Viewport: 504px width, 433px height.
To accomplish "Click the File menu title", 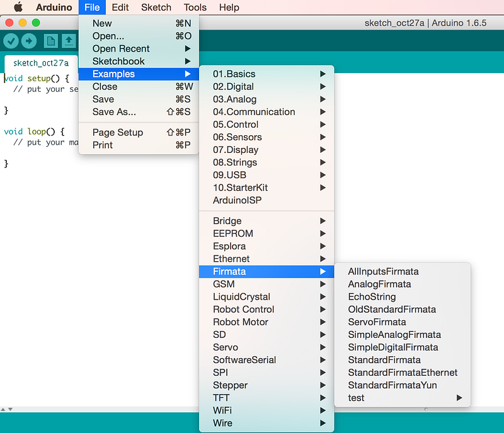I will pos(92,7).
